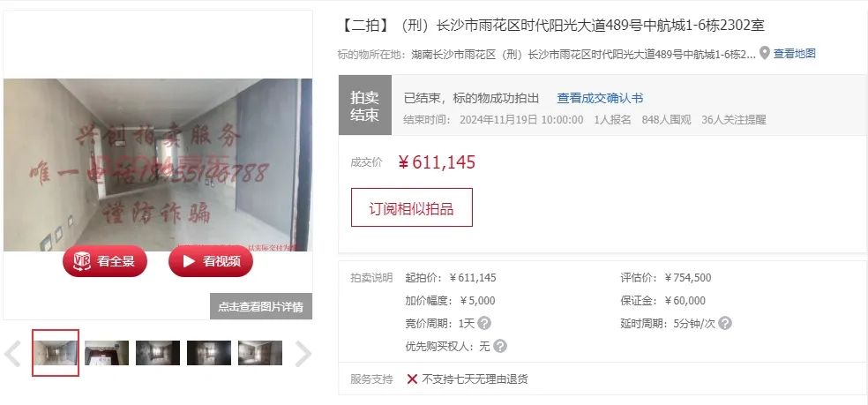868x405 pixels.
Task: Click 点击查看图片详情 to view image details
Action: 261,306
